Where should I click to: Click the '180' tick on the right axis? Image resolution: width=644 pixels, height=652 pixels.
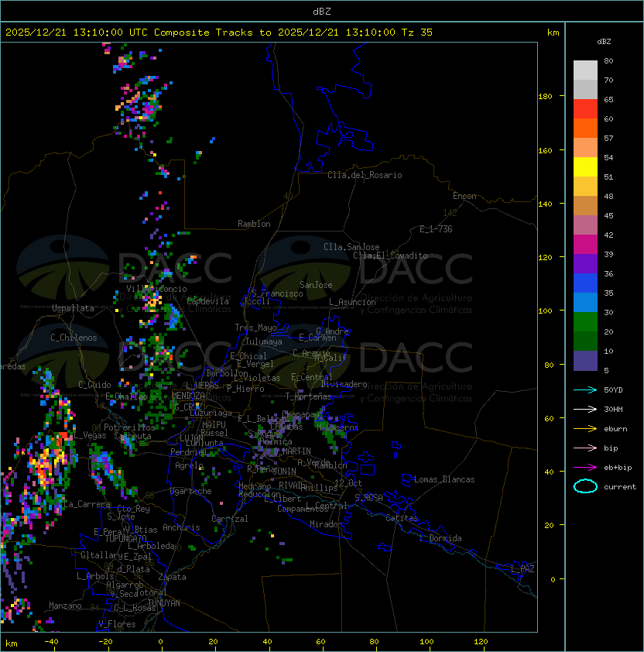(x=545, y=97)
